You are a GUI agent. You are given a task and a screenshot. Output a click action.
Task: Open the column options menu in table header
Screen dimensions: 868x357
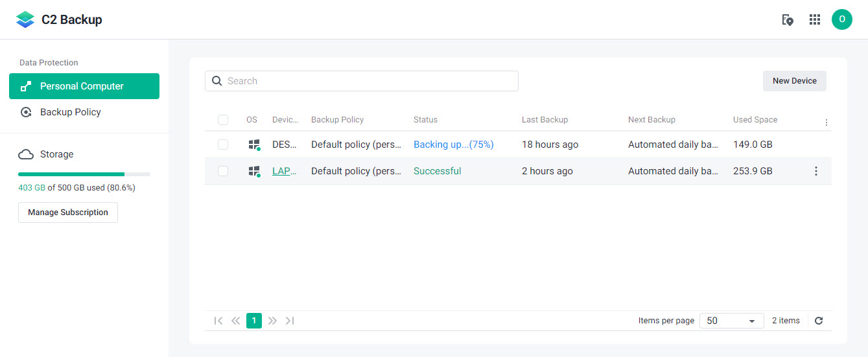point(826,122)
